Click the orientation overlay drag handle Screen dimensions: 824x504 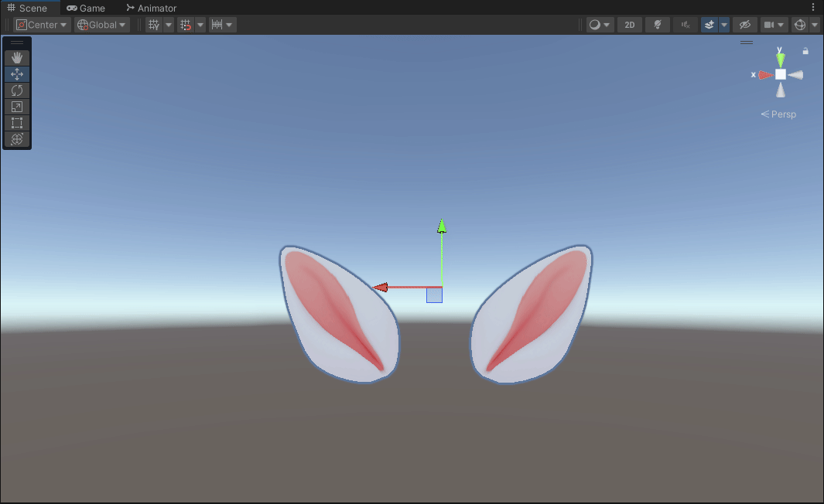tap(747, 43)
